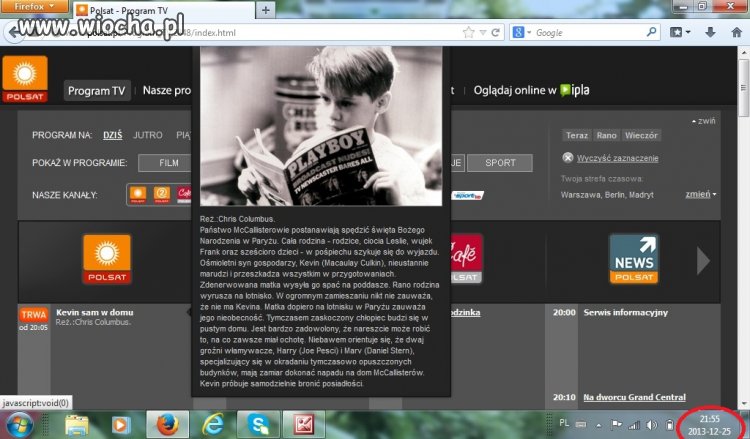Go to the browser home page
The height and width of the screenshot is (439, 750).
(737, 32)
